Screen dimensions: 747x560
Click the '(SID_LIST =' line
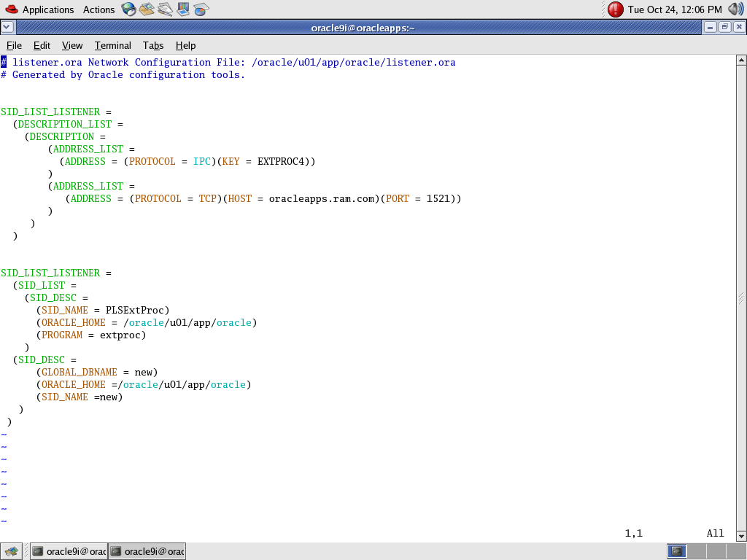(x=44, y=285)
